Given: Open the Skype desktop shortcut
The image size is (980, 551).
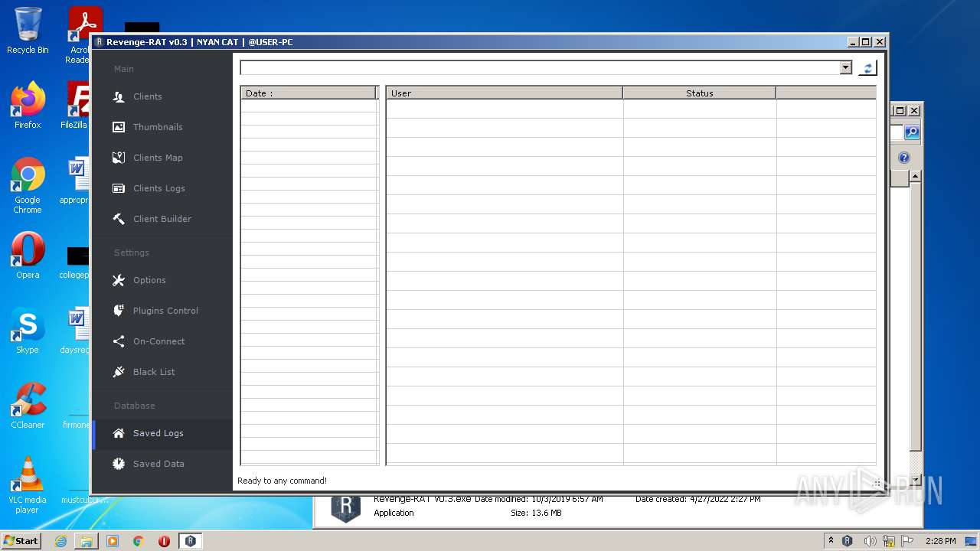Looking at the screenshot, I should point(28,331).
